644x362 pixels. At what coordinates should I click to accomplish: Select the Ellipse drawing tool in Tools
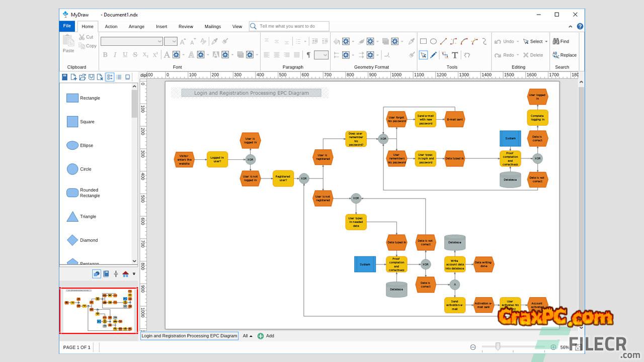[x=433, y=41]
